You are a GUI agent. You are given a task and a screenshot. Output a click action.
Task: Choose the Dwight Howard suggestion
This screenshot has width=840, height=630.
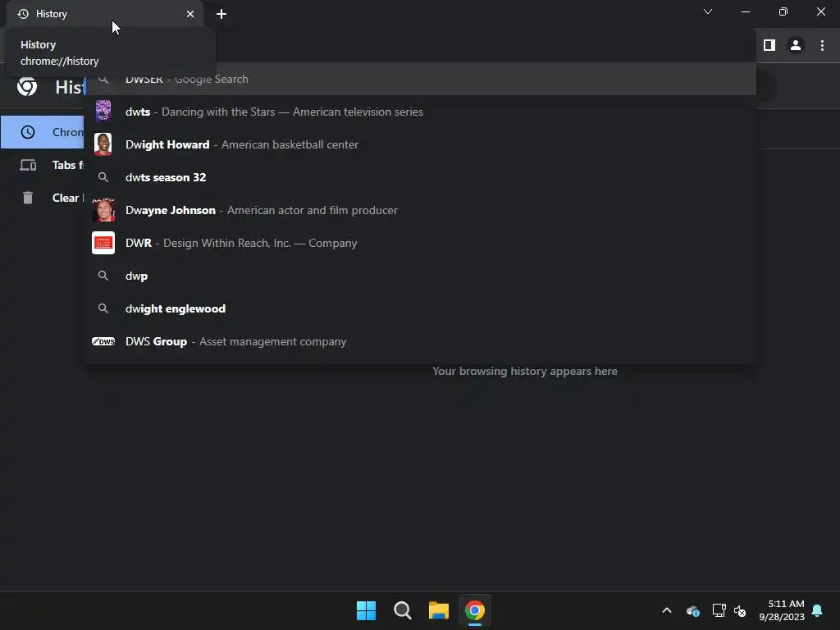click(x=421, y=144)
